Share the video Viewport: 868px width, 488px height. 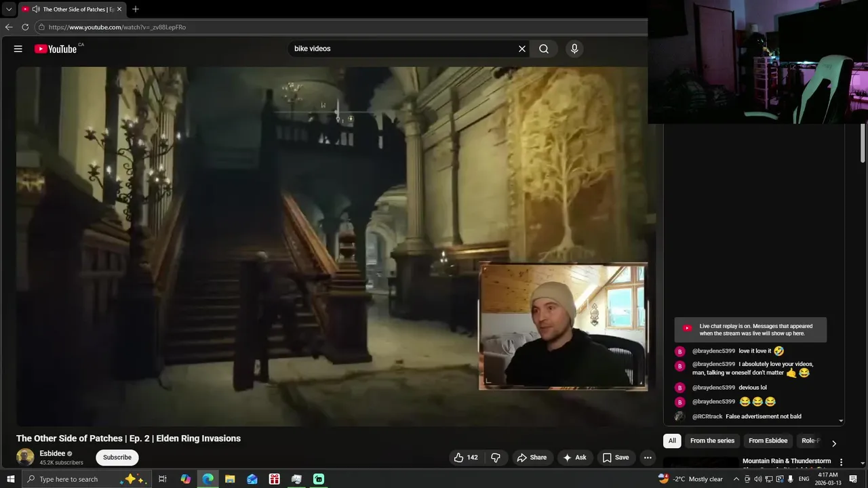click(532, 457)
